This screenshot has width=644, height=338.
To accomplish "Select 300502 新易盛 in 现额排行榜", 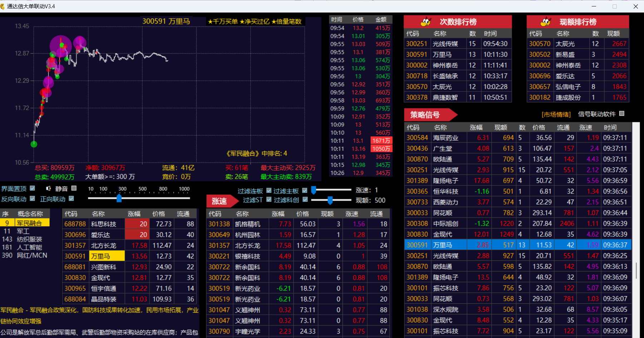I will pyautogui.click(x=578, y=54).
